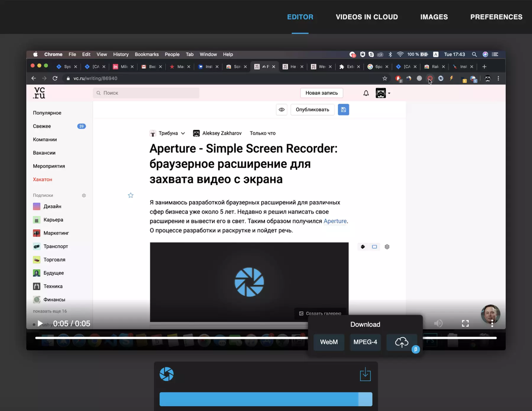Viewport: 532px width, 411px height.
Task: Open the video player's three-dot options
Action: (492, 324)
